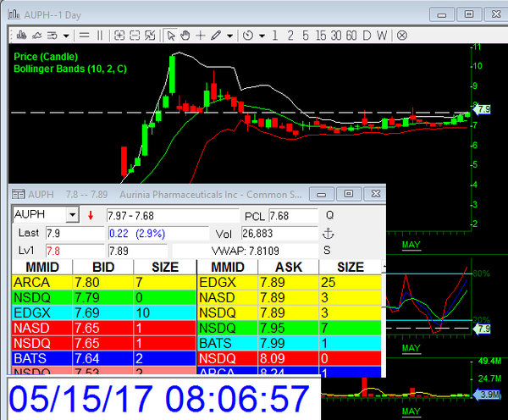Expand the clock interval dropdown arrow

click(x=262, y=35)
